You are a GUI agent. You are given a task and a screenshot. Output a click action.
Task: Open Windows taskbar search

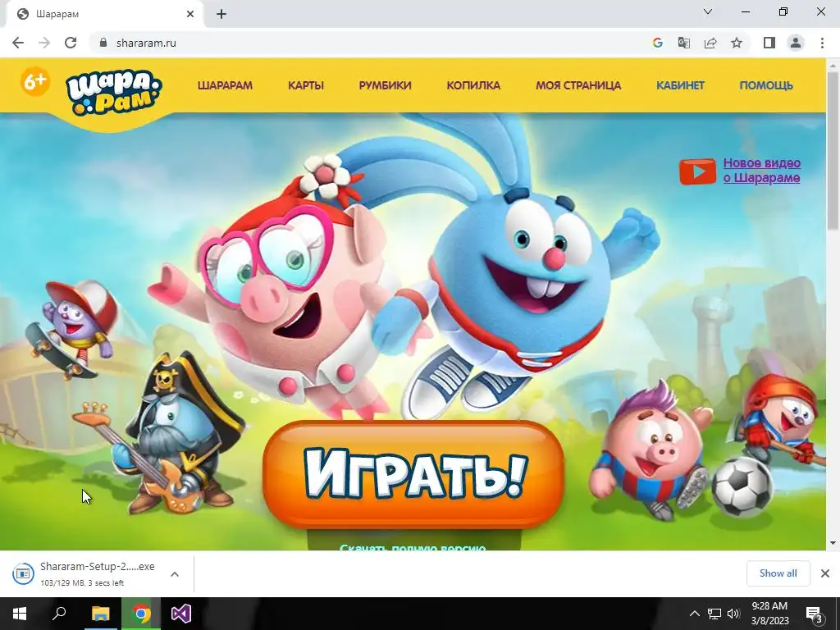click(59, 614)
